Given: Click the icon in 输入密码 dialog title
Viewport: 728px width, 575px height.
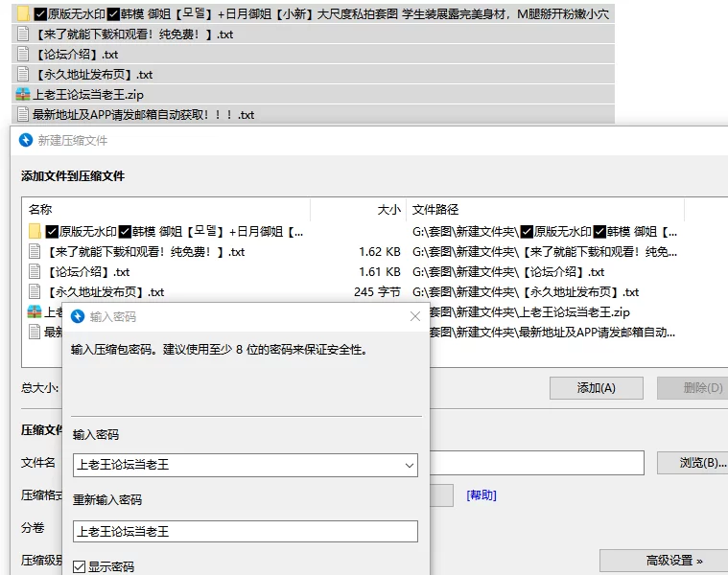Looking at the screenshot, I should (77, 316).
